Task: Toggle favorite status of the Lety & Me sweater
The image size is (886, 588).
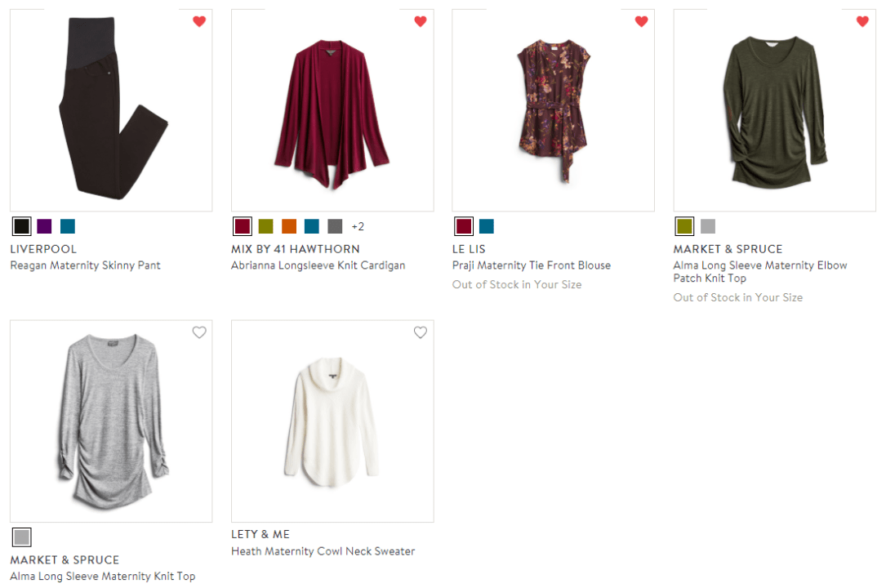Action: pos(420,332)
